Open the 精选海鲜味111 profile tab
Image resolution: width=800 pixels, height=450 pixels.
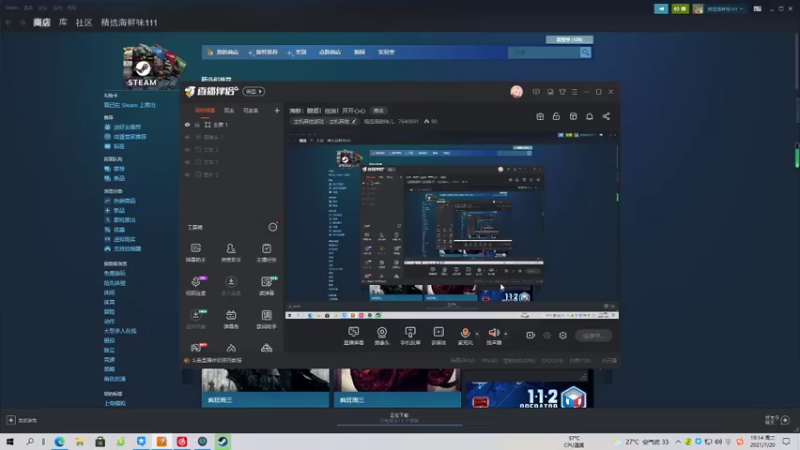129,22
